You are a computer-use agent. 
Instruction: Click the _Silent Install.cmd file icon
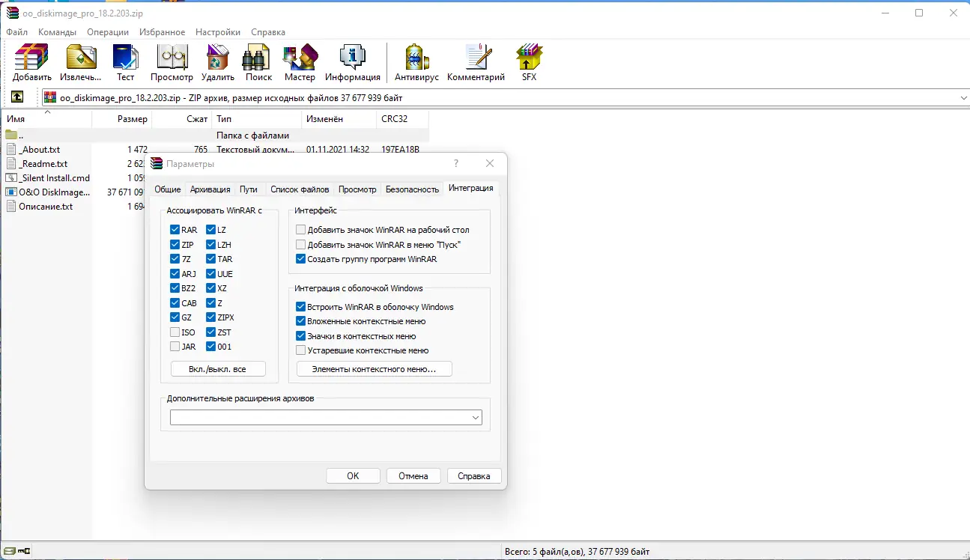tap(11, 178)
